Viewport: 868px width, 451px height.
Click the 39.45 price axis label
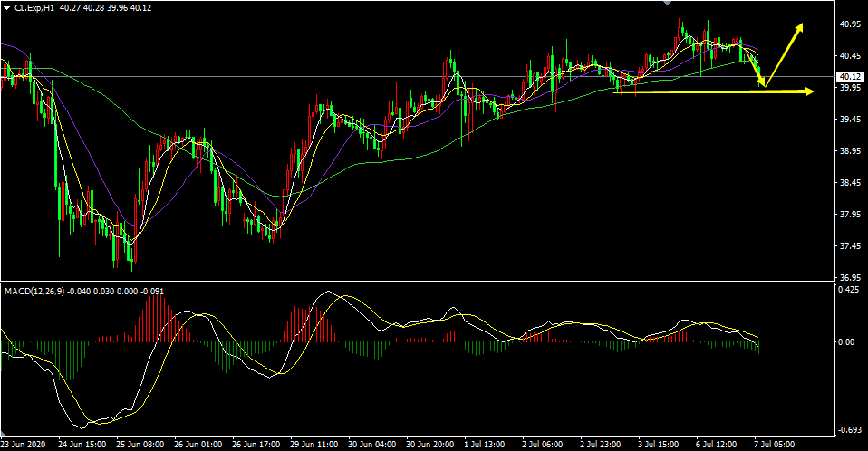point(850,119)
